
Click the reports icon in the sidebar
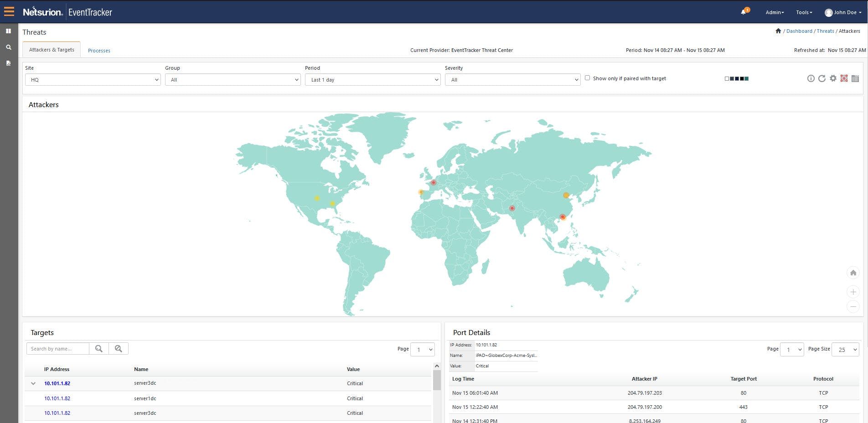[8, 63]
